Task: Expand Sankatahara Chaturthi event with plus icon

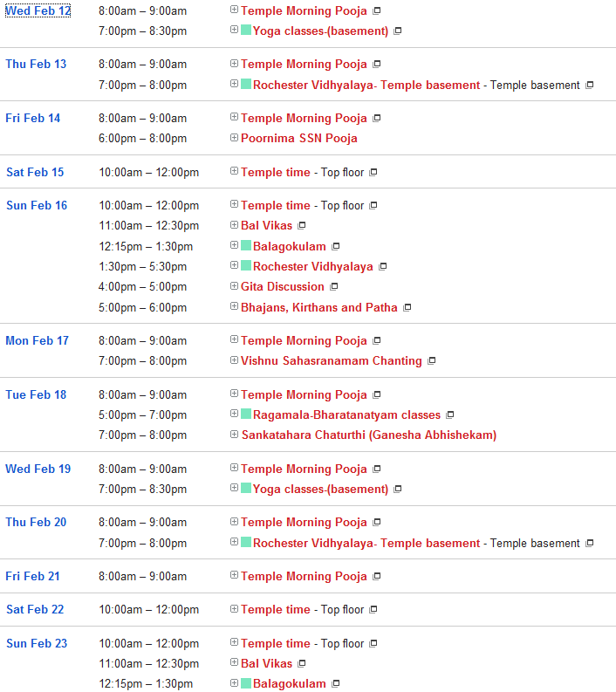Action: [234, 435]
